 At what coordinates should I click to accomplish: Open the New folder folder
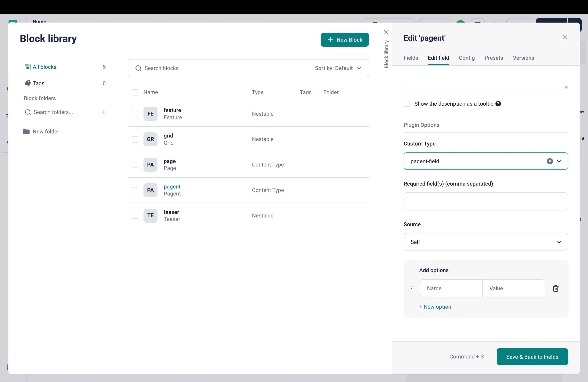pyautogui.click(x=46, y=131)
